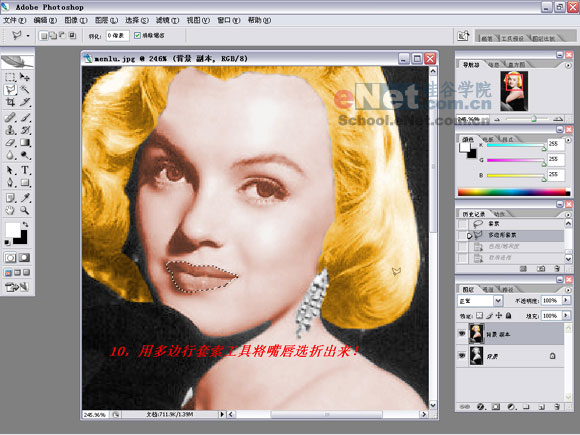Click the foreground color swatch in toolbox
The width and height of the screenshot is (580, 435).
click(13, 230)
